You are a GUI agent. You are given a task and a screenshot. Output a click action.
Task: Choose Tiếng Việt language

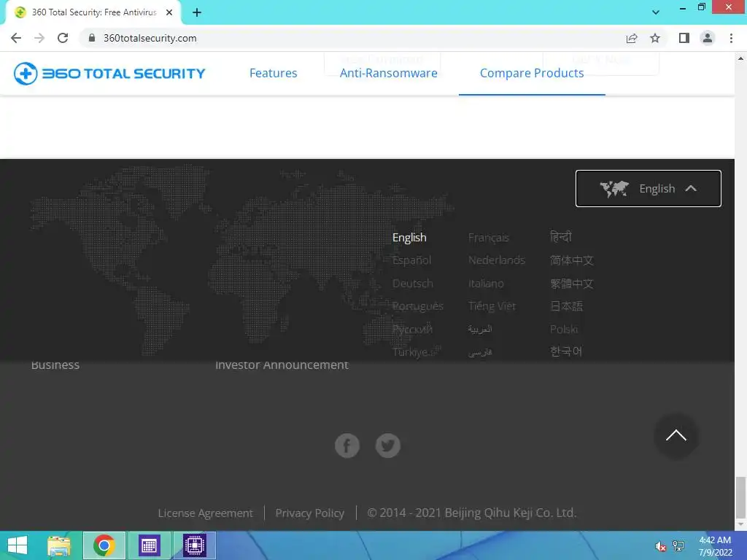coord(492,306)
